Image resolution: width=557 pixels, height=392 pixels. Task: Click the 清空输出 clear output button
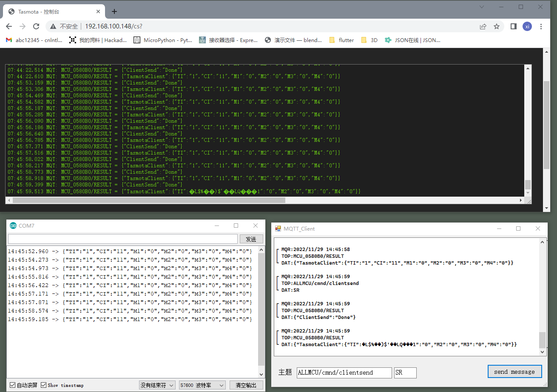point(246,385)
